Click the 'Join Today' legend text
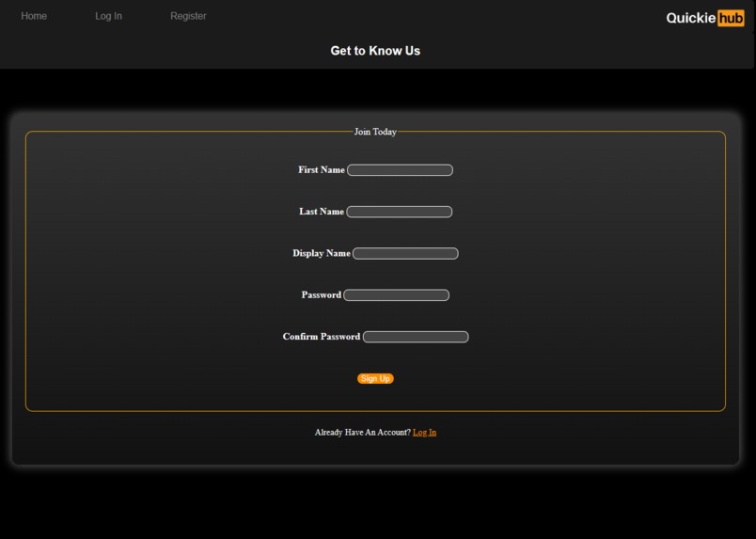756x539 pixels. (375, 132)
